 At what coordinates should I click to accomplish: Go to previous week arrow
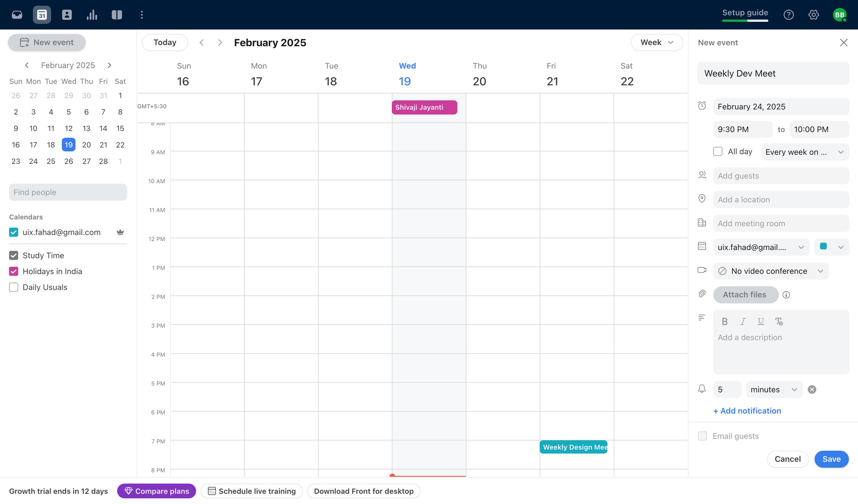tap(202, 43)
